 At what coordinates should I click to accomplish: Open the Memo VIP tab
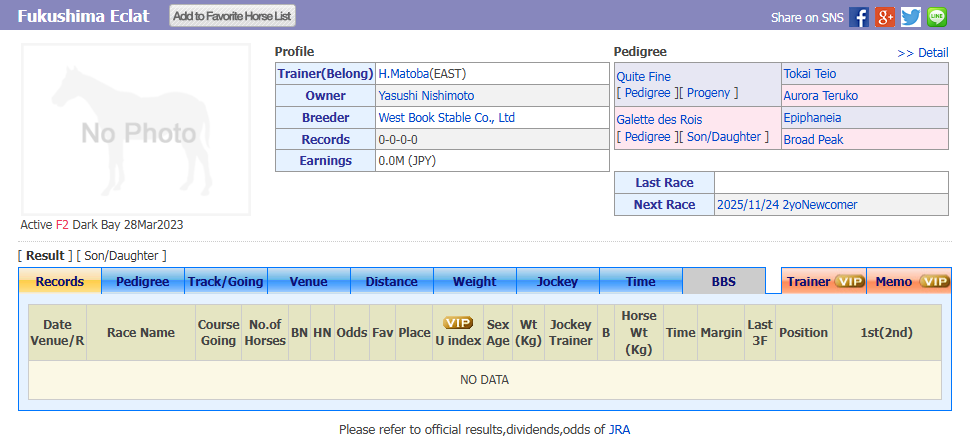pyautogui.click(x=909, y=282)
